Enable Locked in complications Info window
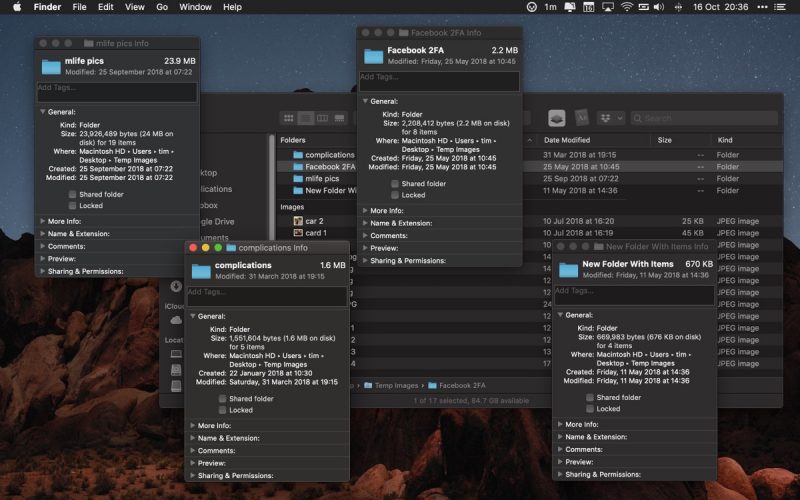The height and width of the screenshot is (500, 800). 222,410
